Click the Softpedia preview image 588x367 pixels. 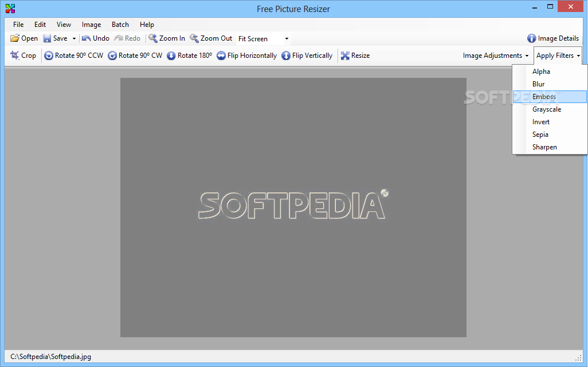(x=293, y=207)
